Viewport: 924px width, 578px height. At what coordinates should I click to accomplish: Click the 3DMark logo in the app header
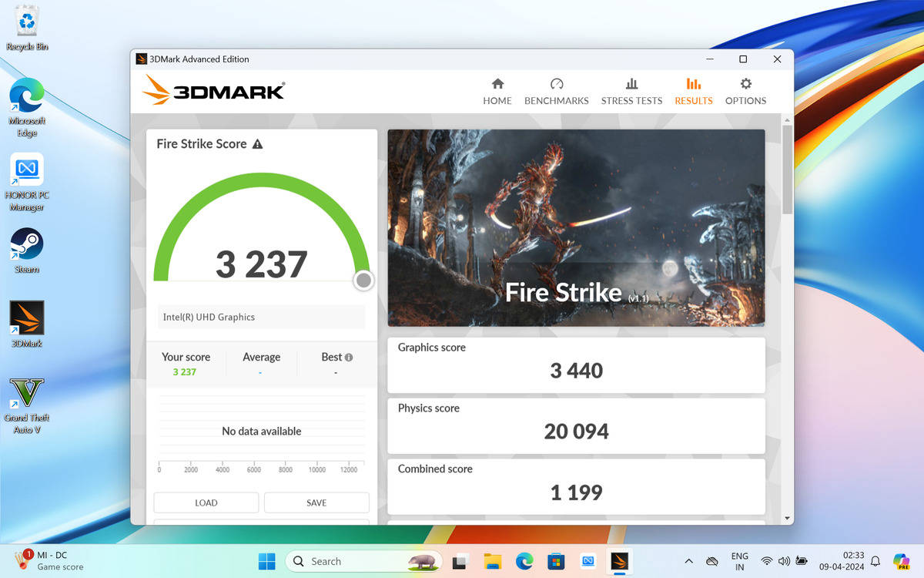(213, 90)
